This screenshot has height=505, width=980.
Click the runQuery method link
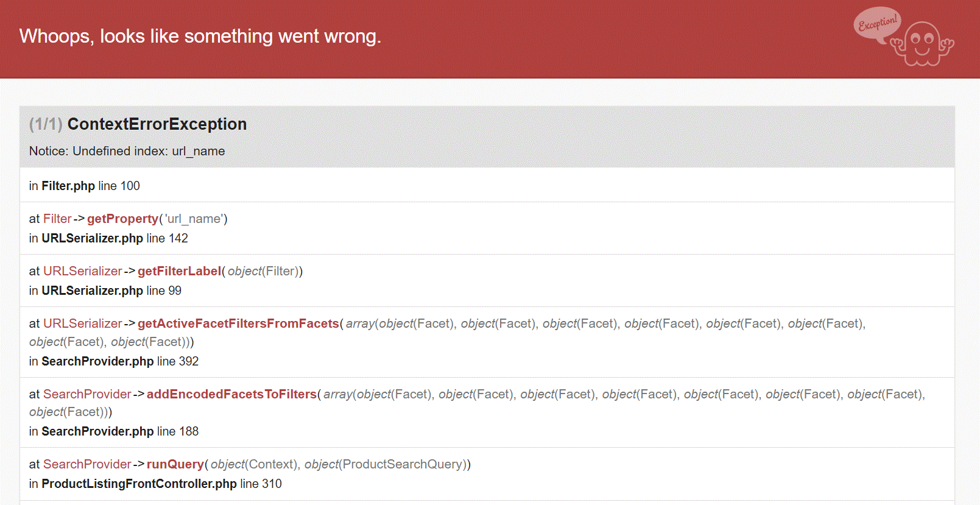[175, 464]
